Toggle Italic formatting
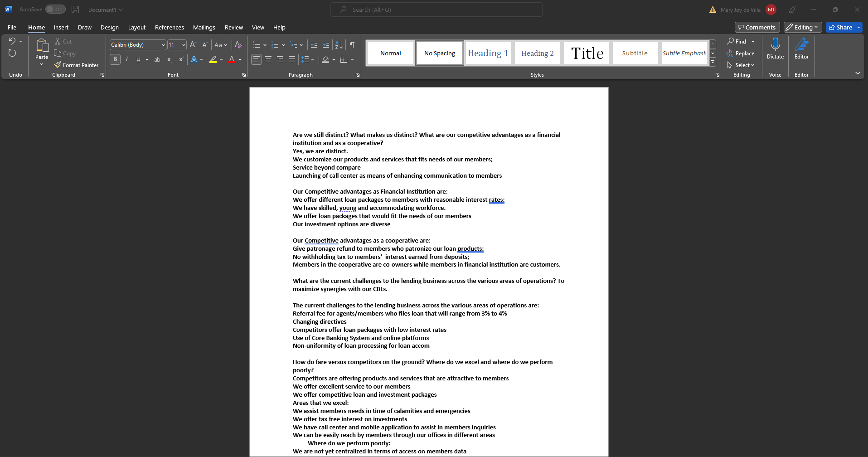 pos(127,59)
